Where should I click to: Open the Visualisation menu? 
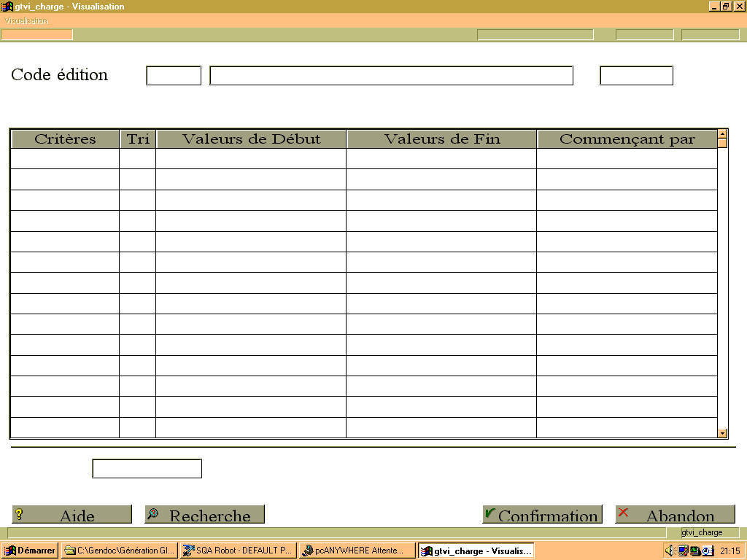point(26,20)
